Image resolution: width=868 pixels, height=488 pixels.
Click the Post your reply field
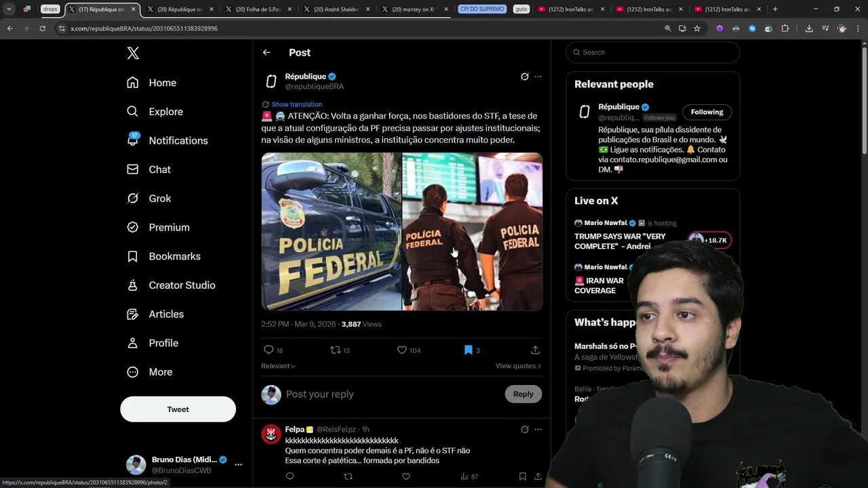392,394
